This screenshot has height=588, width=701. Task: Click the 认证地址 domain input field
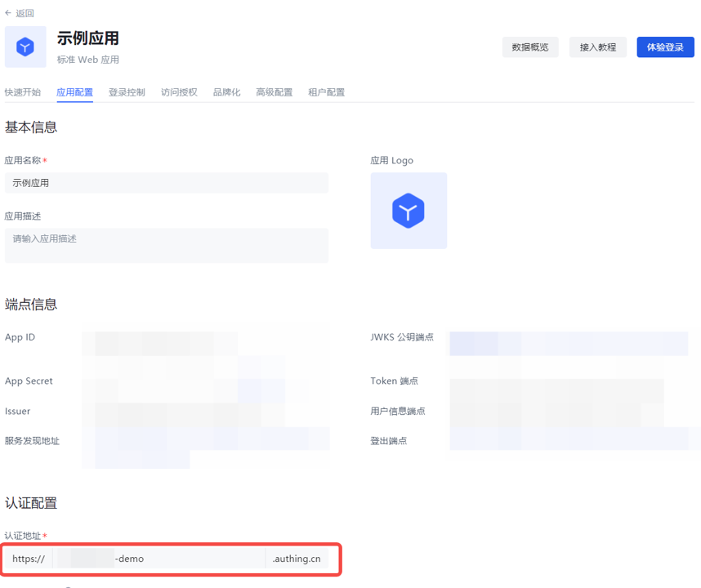[159, 559]
